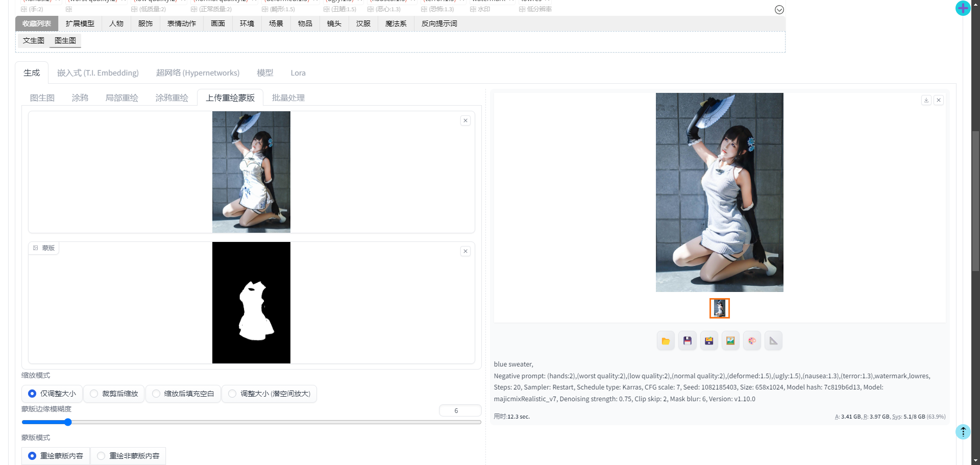Click the 图生图 favorites button
The height and width of the screenshot is (465, 980).
[65, 40]
